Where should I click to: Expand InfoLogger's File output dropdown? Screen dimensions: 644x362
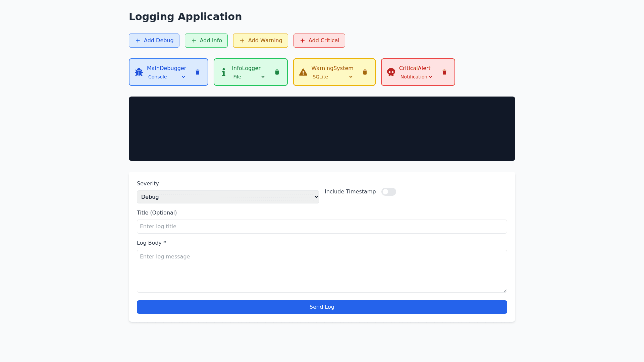point(249,77)
